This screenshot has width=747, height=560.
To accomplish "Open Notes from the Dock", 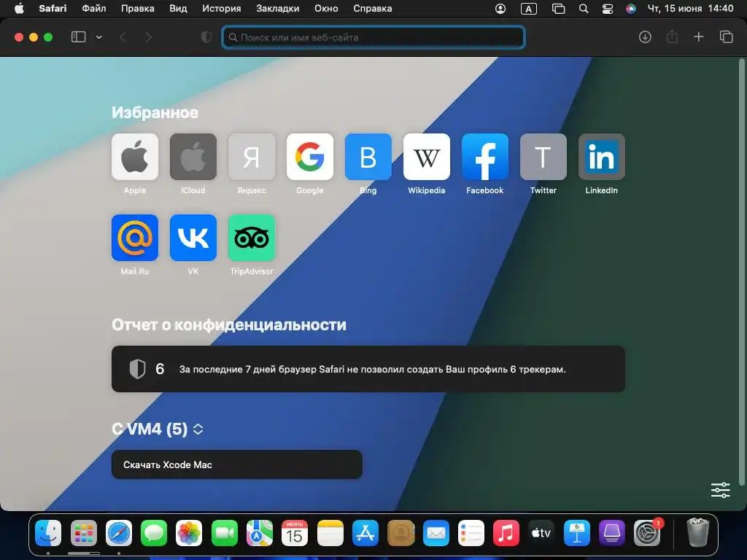I will [x=330, y=533].
